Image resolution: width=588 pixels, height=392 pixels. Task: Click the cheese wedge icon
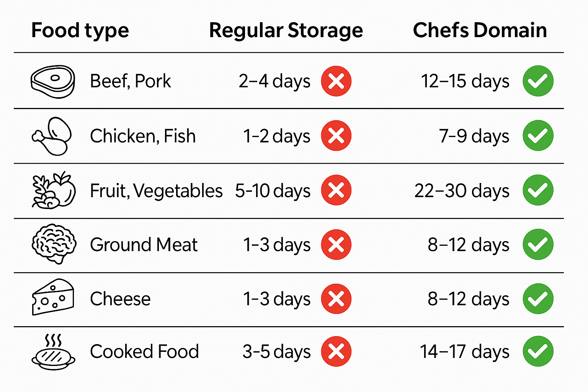(x=53, y=297)
